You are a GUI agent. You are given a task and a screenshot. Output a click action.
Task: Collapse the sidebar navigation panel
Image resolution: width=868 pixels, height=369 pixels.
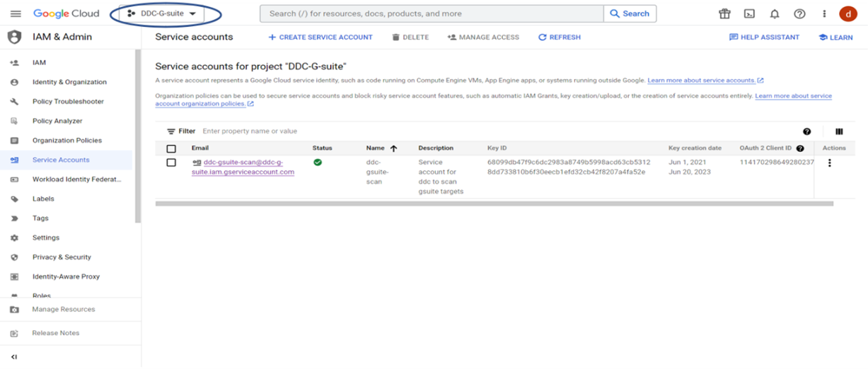point(14,357)
